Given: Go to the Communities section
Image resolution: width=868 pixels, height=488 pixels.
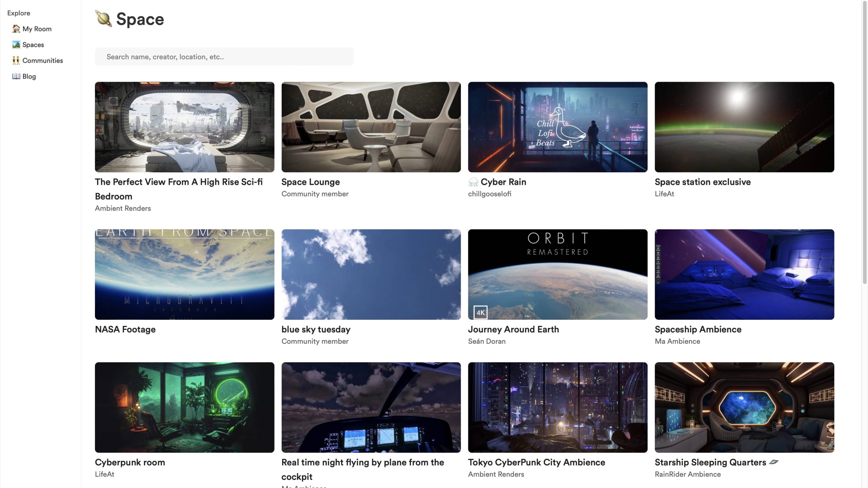Looking at the screenshot, I should [x=42, y=61].
